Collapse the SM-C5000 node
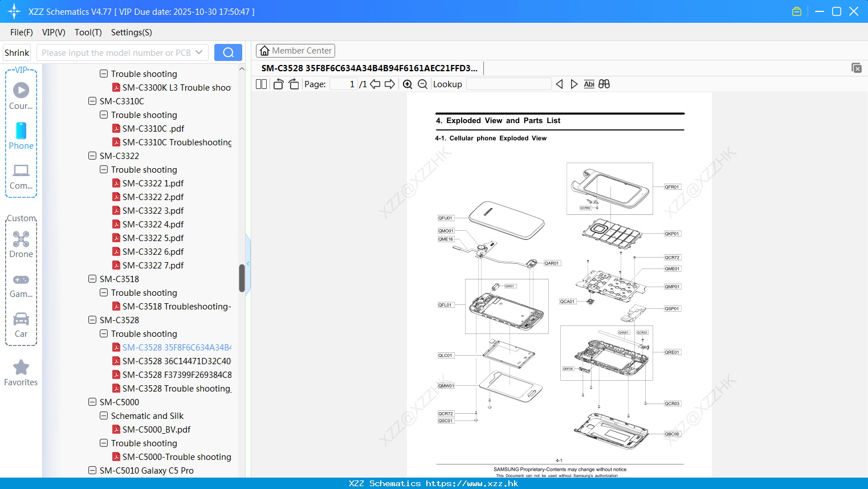Viewport: 868px width, 489px height. (92, 402)
